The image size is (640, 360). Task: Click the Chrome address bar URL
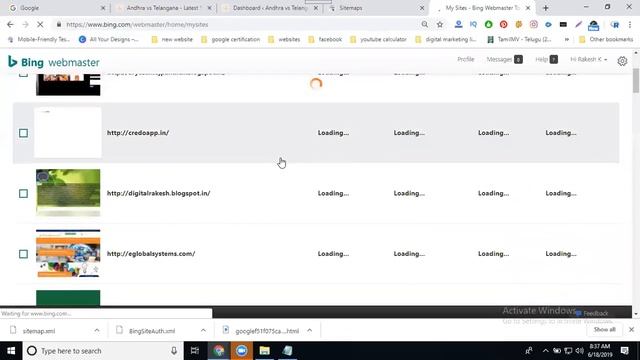pyautogui.click(x=137, y=24)
